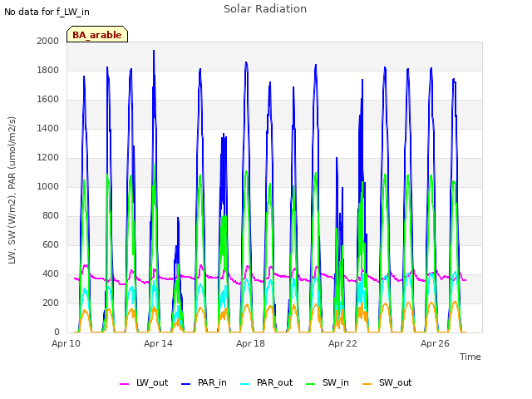The height and width of the screenshot is (399, 532).
Task: Click the 1000 y-axis tick label
Action: [x=48, y=186]
